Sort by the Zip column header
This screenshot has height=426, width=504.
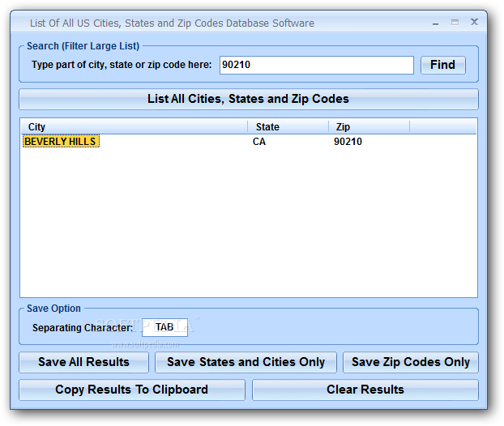point(369,126)
